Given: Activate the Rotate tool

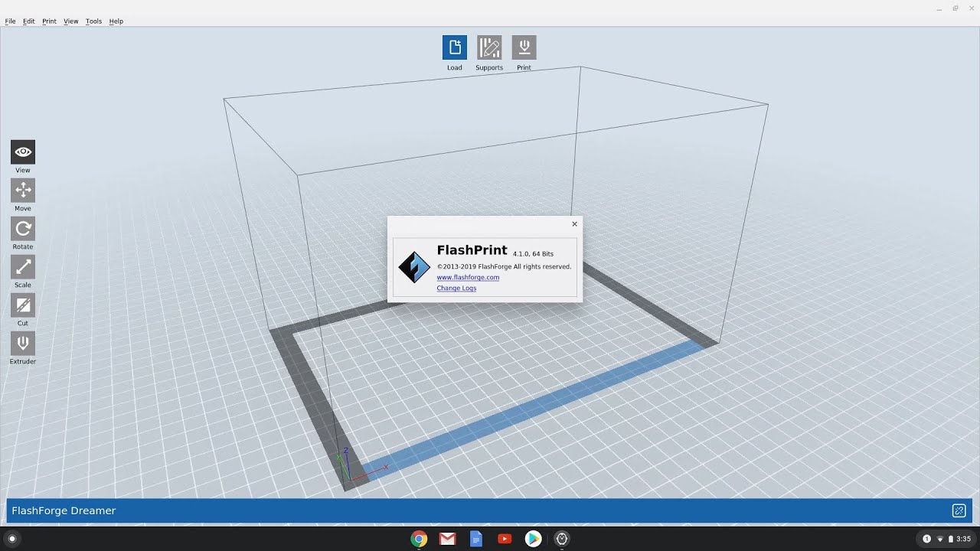Looking at the screenshot, I should coord(23,229).
